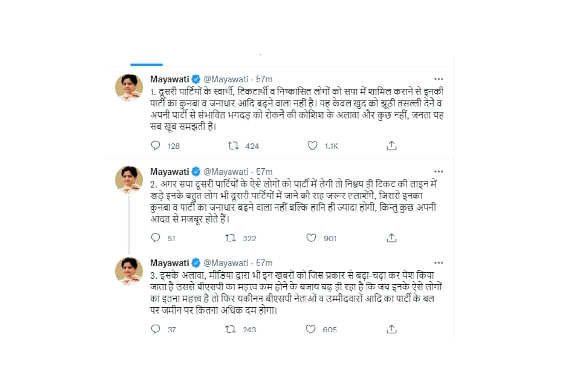Reply to the first tweet with 128 replies
Viewport: 581px width, 392px height.
coord(155,145)
